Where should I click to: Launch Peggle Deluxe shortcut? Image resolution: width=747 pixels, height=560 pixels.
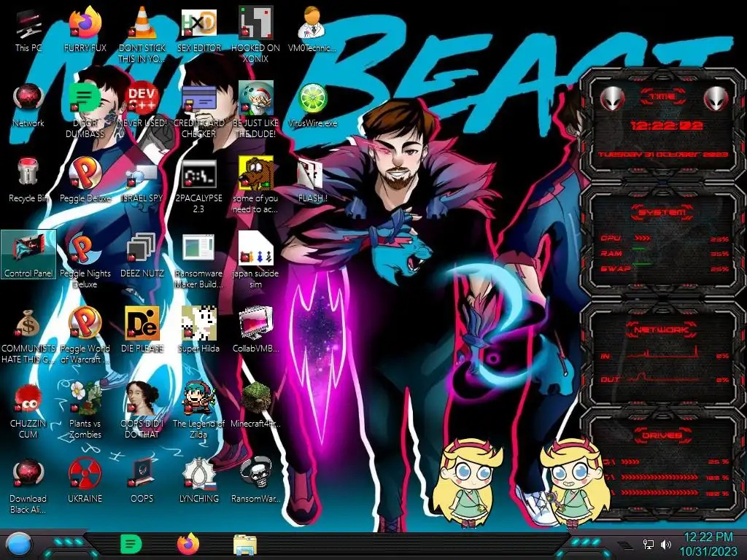tap(85, 181)
